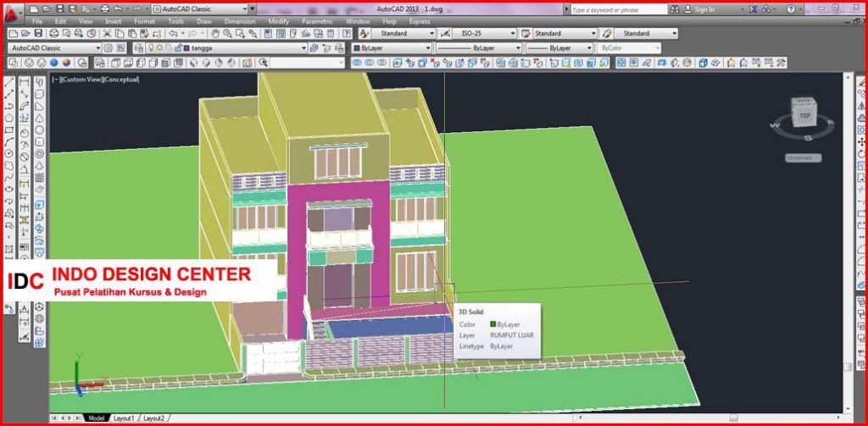The image size is (868, 426).
Task: Click the quick access Print icon
Action: point(104,9)
